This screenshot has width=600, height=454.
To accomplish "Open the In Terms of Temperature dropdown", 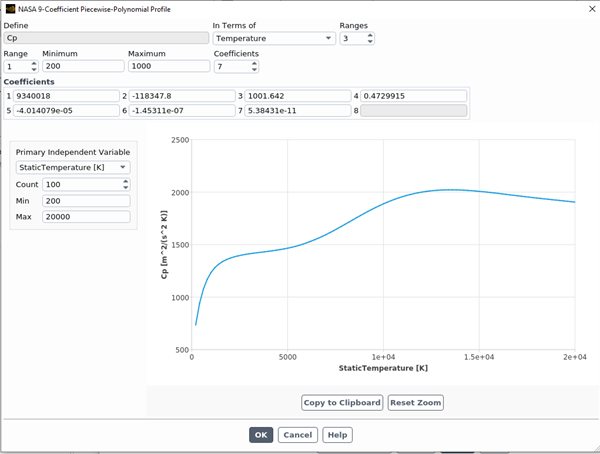I will tap(273, 38).
